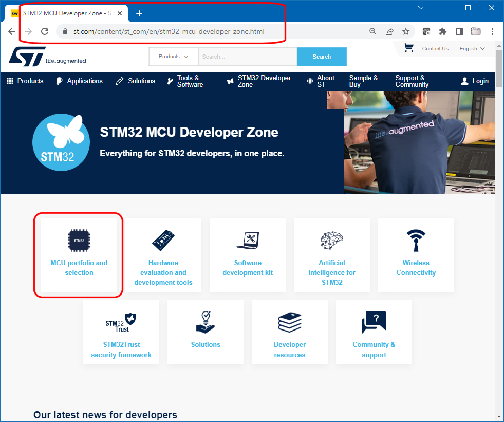Open the Chrome three-dot menu
The height and width of the screenshot is (422, 504).
pyautogui.click(x=492, y=31)
